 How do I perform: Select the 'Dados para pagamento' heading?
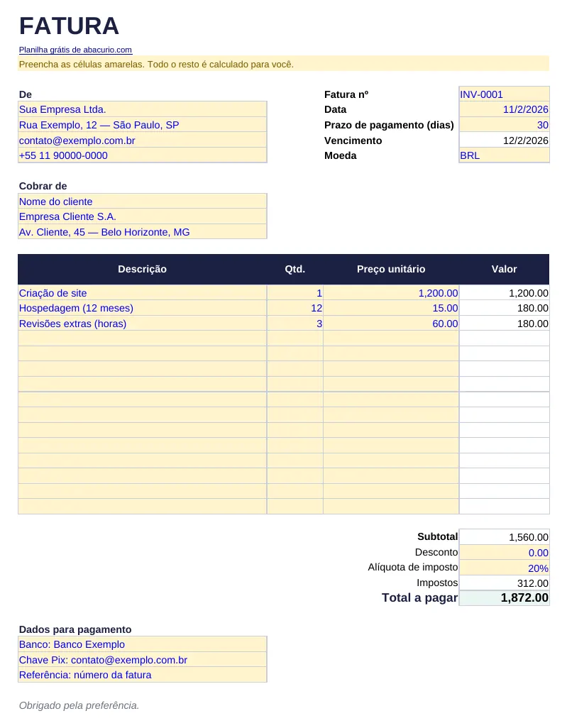point(75,629)
